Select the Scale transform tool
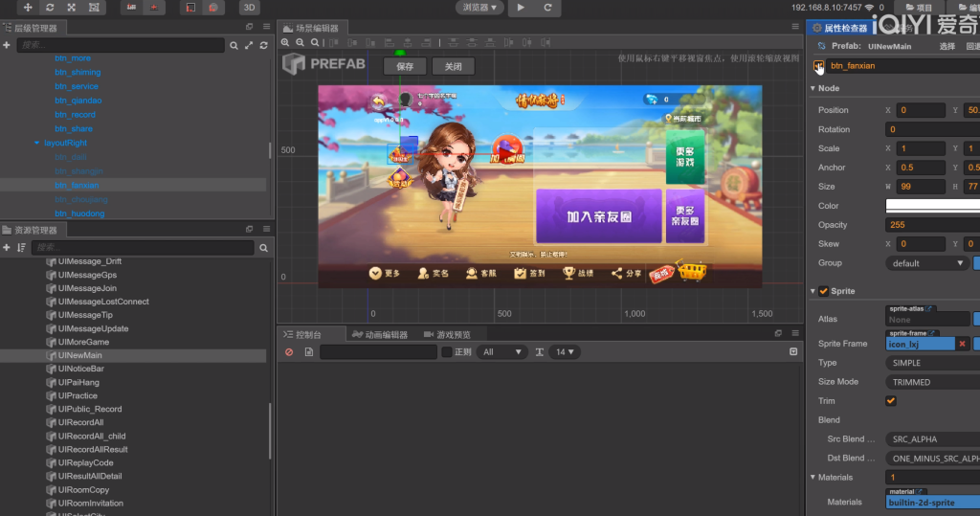 71,8
